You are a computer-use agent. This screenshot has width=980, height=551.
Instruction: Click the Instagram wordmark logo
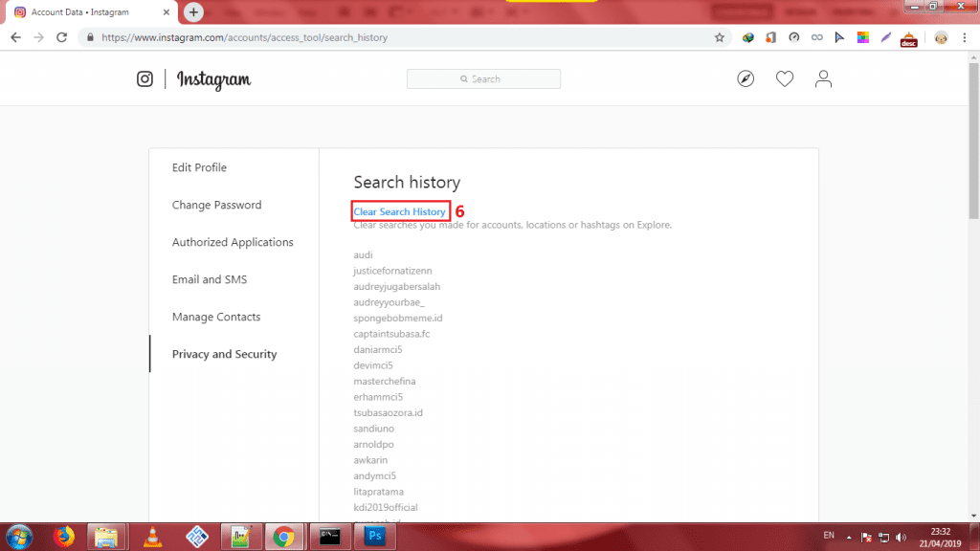(x=213, y=79)
